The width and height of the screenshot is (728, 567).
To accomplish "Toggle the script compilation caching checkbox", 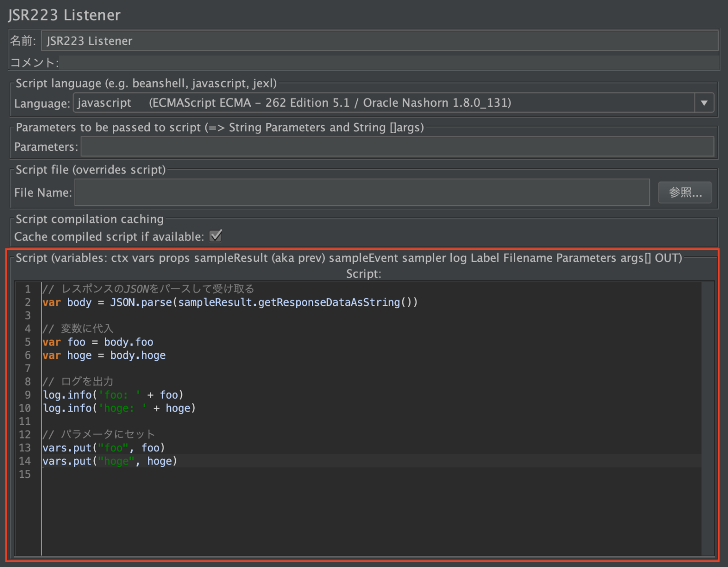I will pyautogui.click(x=216, y=236).
